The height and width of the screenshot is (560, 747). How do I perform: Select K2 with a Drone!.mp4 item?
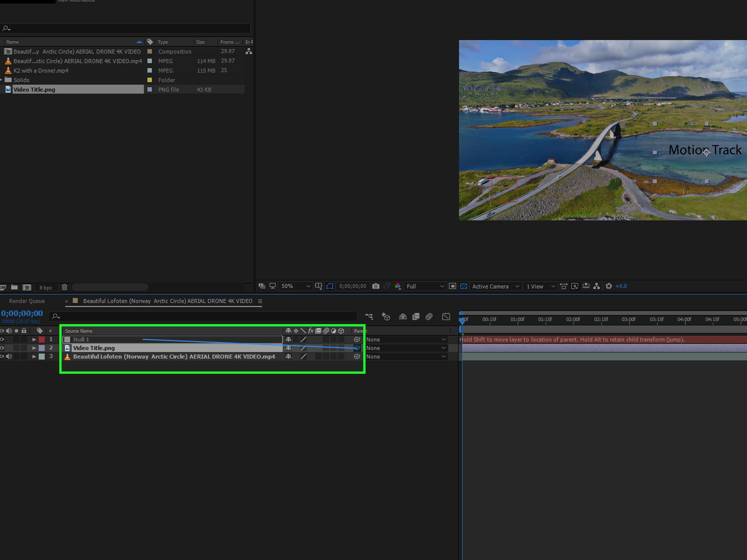coord(41,70)
